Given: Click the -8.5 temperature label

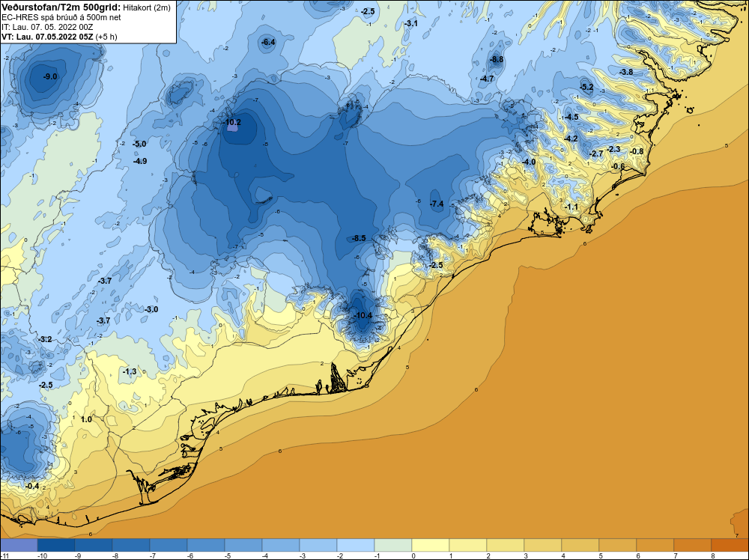Looking at the screenshot, I should pos(359,238).
